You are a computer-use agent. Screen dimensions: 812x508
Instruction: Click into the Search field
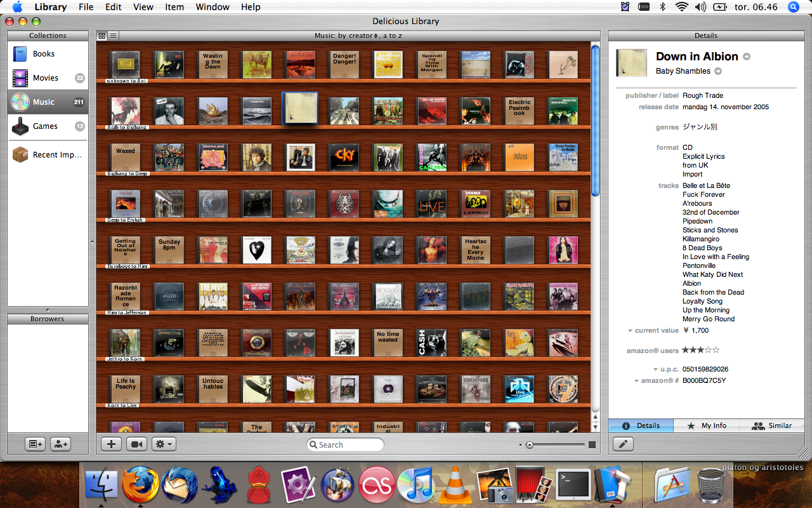pos(345,445)
